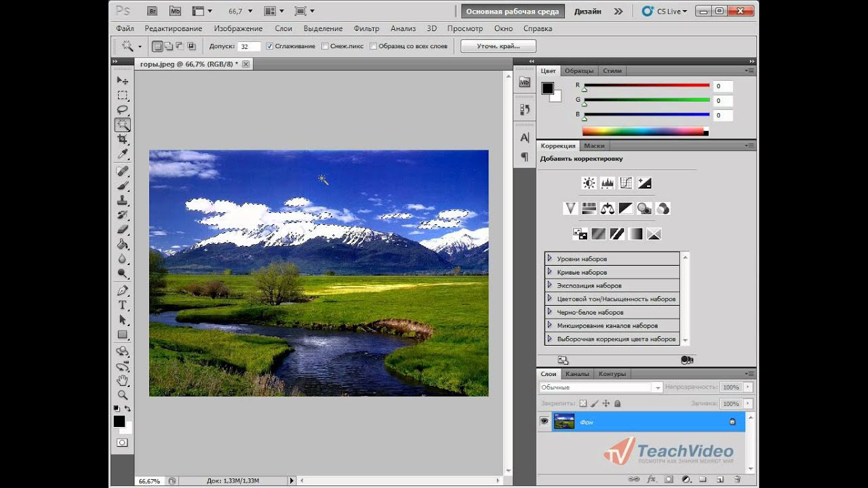Click the trash icon in Слои panel
This screenshot has width=868, height=488.
[x=737, y=479]
